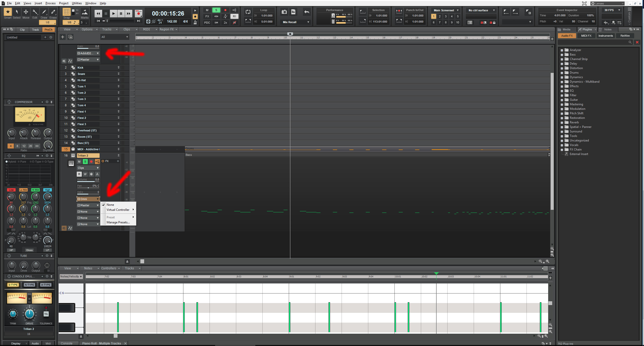Open the Process menu
644x346 pixels.
point(50,3)
